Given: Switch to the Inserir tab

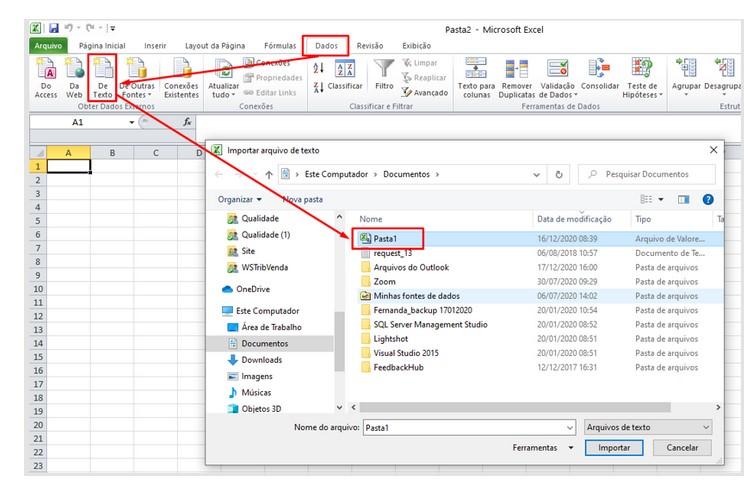Looking at the screenshot, I should coord(155,46).
